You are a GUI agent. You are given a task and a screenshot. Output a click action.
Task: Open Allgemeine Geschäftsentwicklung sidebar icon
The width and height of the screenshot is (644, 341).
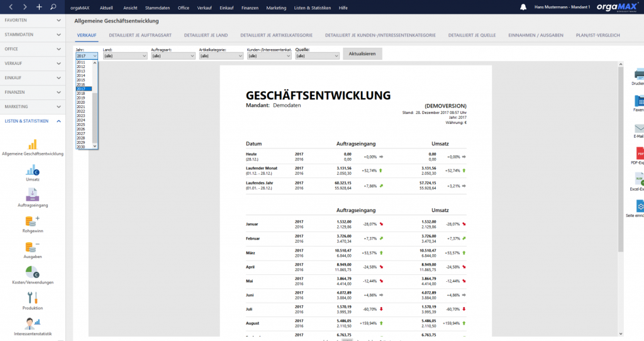pyautogui.click(x=33, y=145)
